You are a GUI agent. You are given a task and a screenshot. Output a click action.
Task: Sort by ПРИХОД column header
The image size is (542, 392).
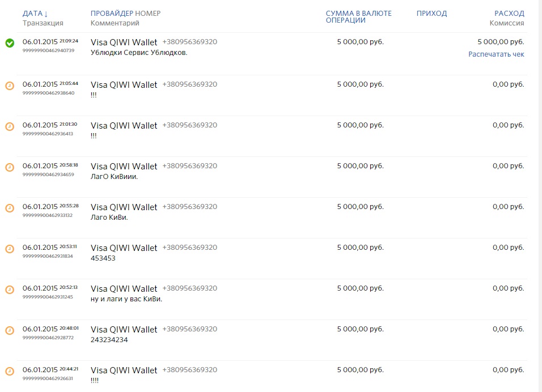pyautogui.click(x=431, y=14)
